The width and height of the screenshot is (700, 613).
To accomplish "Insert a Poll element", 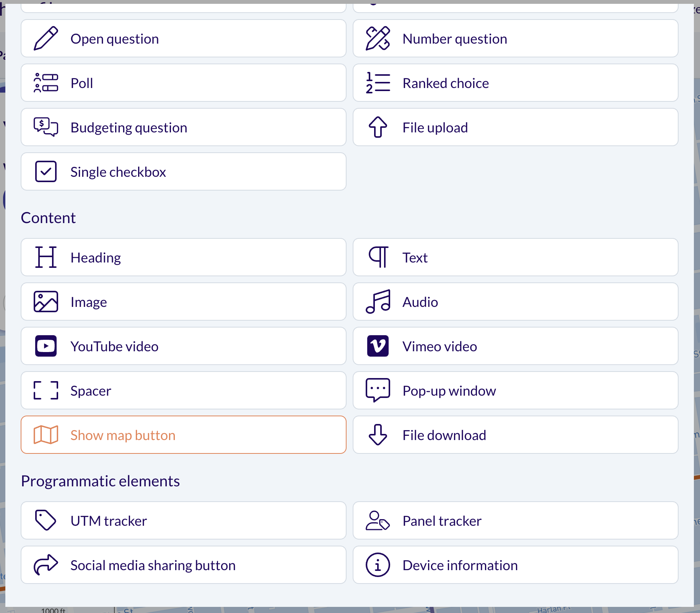I will tap(184, 83).
